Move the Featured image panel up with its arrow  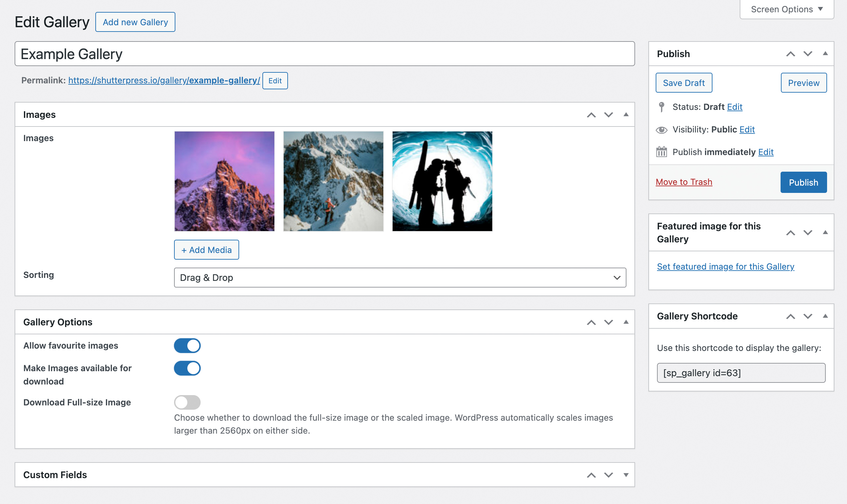coord(791,233)
